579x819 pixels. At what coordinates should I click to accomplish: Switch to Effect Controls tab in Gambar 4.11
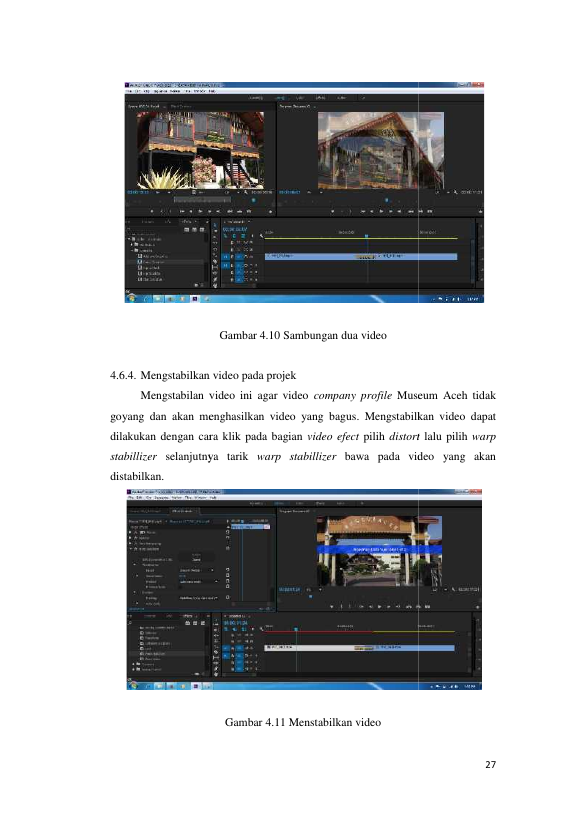pyautogui.click(x=182, y=511)
